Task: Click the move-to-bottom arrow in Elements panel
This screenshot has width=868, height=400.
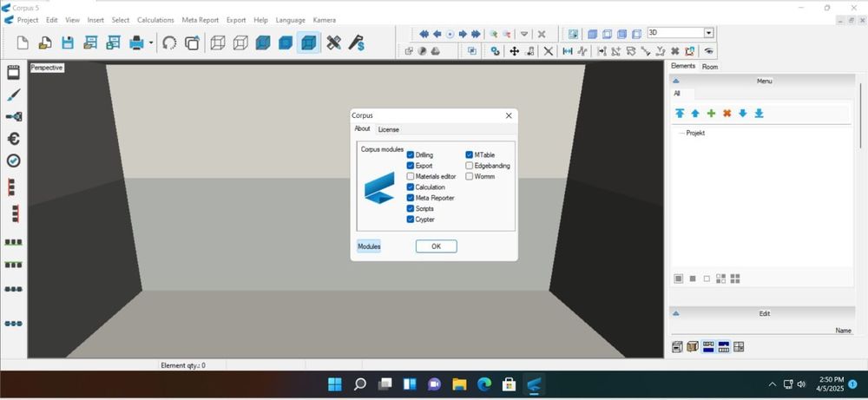Action: (x=759, y=114)
